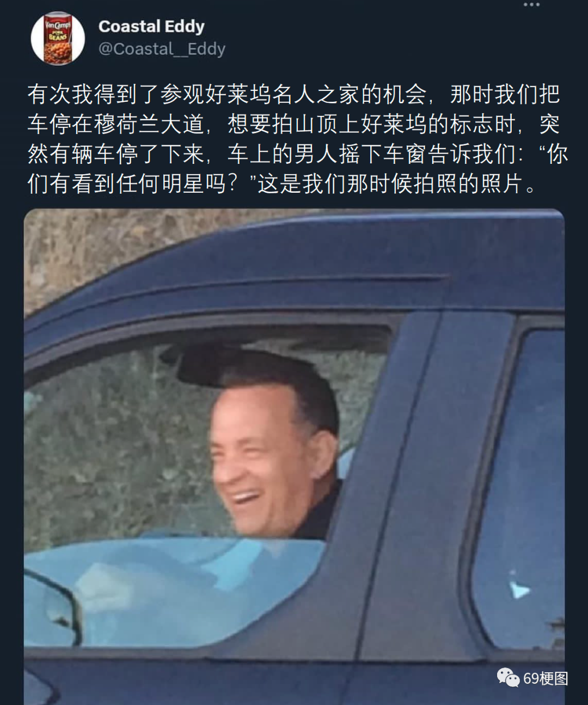Open the bean can profile avatar
Screen dimensions: 588x705
[58, 38]
